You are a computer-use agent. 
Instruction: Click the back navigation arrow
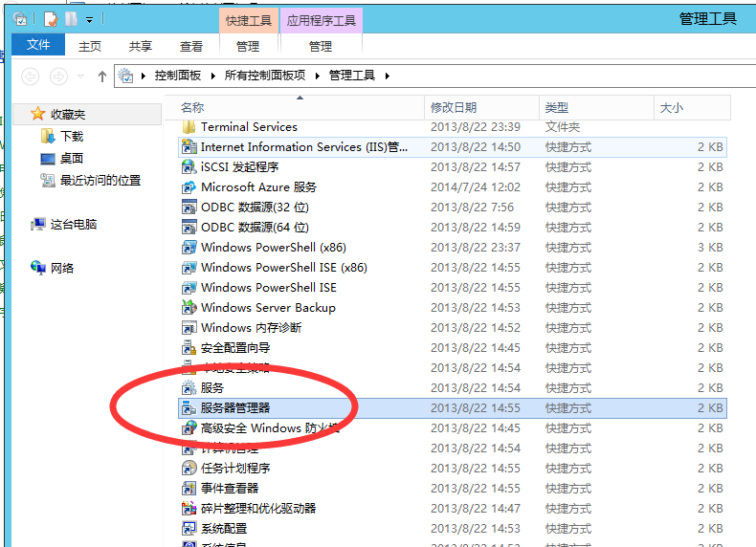(x=31, y=77)
